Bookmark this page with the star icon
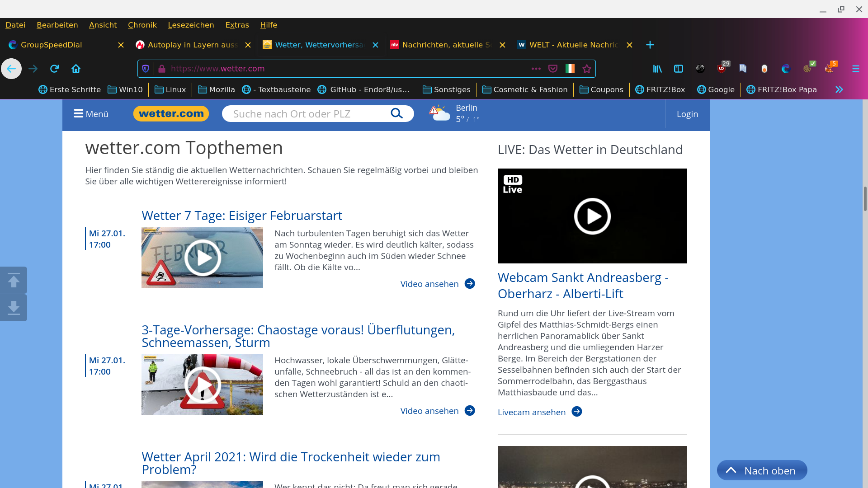 587,69
